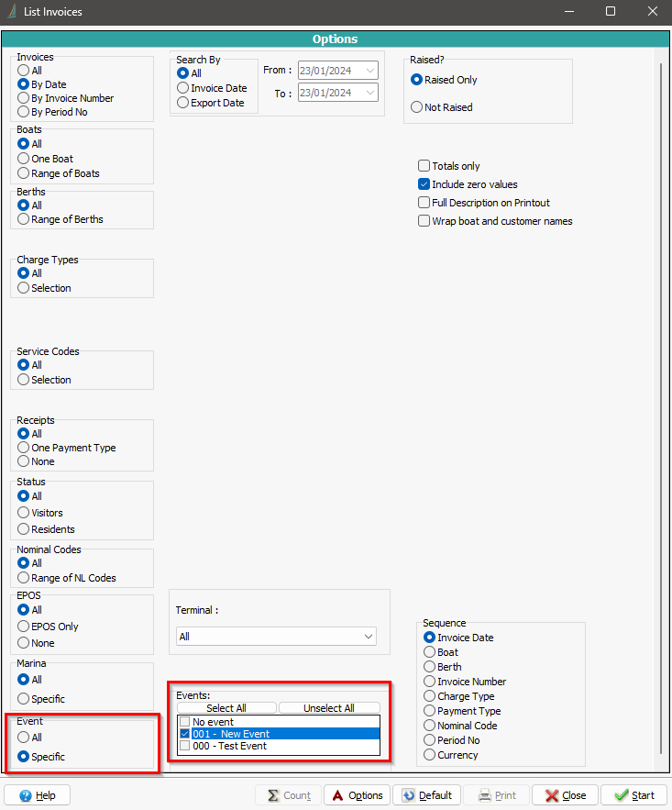Image resolution: width=672 pixels, height=810 pixels.
Task: Click the greyed-out Print button
Action: [x=495, y=795]
